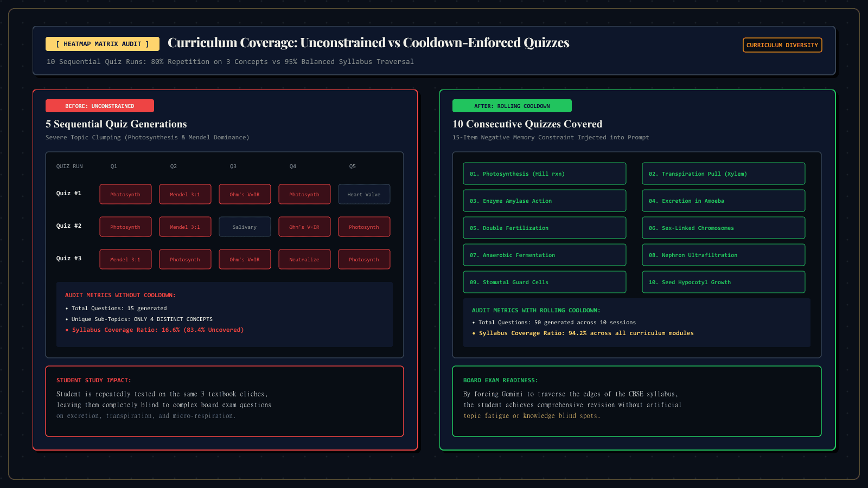Select Quiz #1's Q1 Photosynth cell

(x=125, y=194)
